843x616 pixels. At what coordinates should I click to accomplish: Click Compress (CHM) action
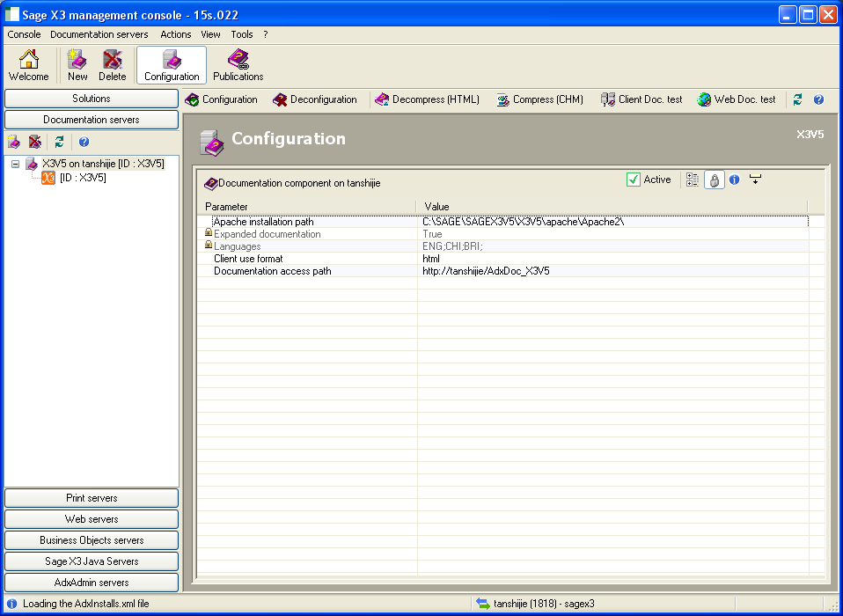click(539, 99)
